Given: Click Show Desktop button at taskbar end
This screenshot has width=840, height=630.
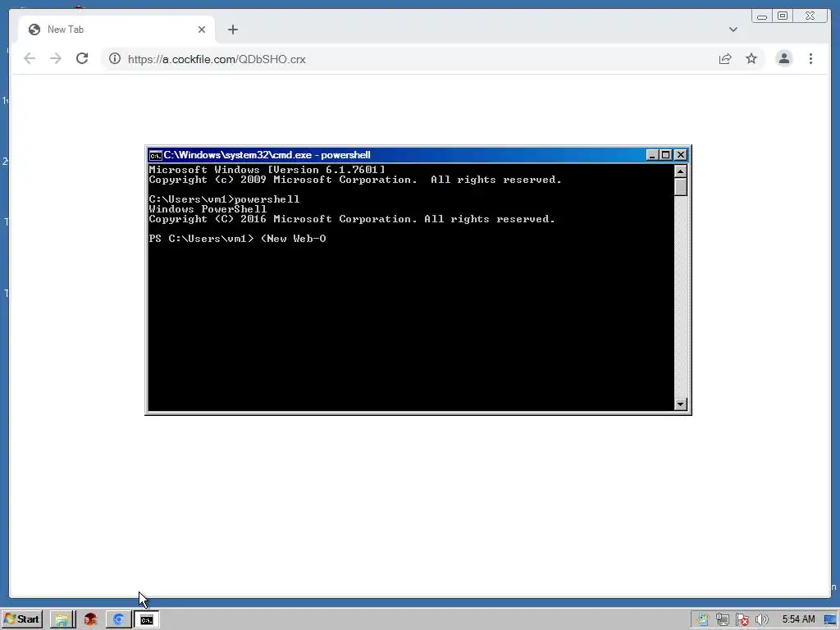Looking at the screenshot, I should click(x=830, y=620).
